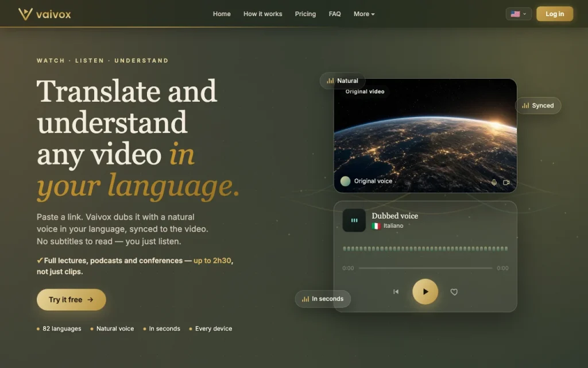Go to How it works
Viewport: 588px width, 368px height.
(262, 14)
